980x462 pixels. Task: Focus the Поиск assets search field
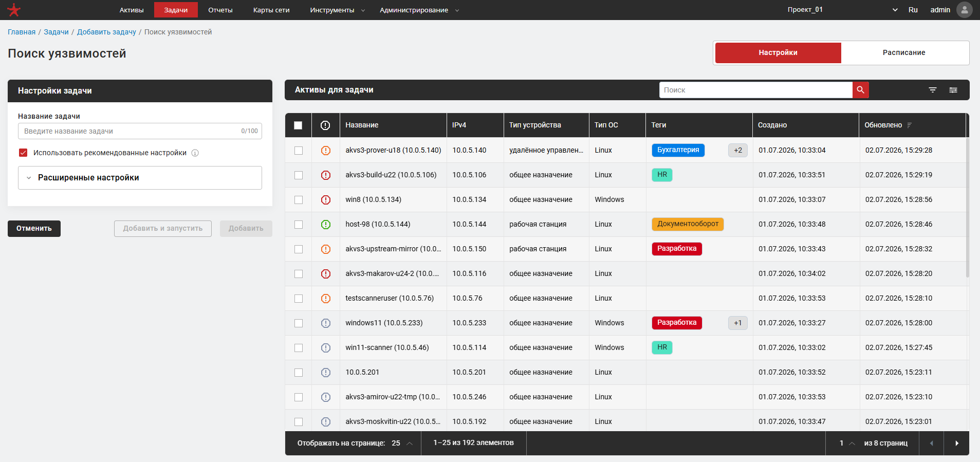pos(756,90)
